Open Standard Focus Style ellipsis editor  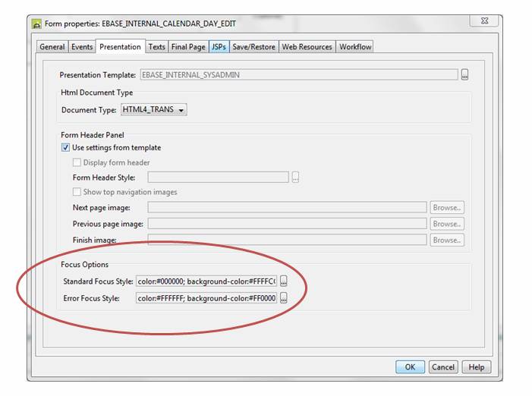pyautogui.click(x=283, y=281)
